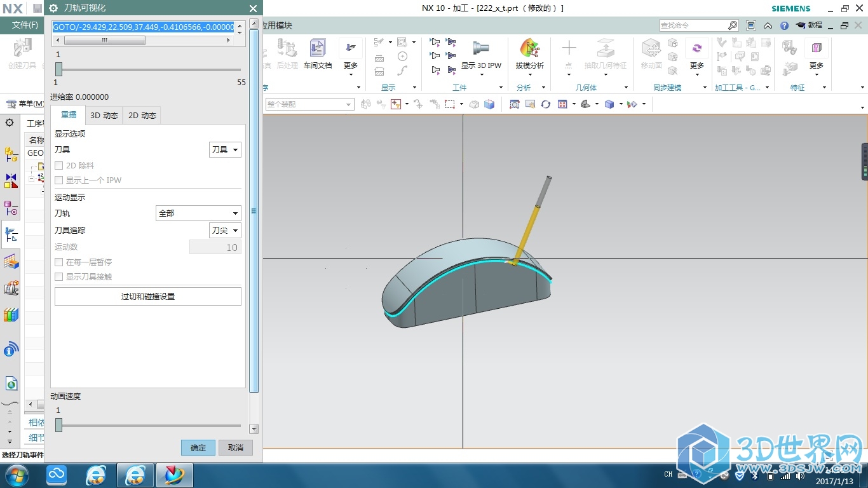Open the Part Navigator sidebar icon

11,208
